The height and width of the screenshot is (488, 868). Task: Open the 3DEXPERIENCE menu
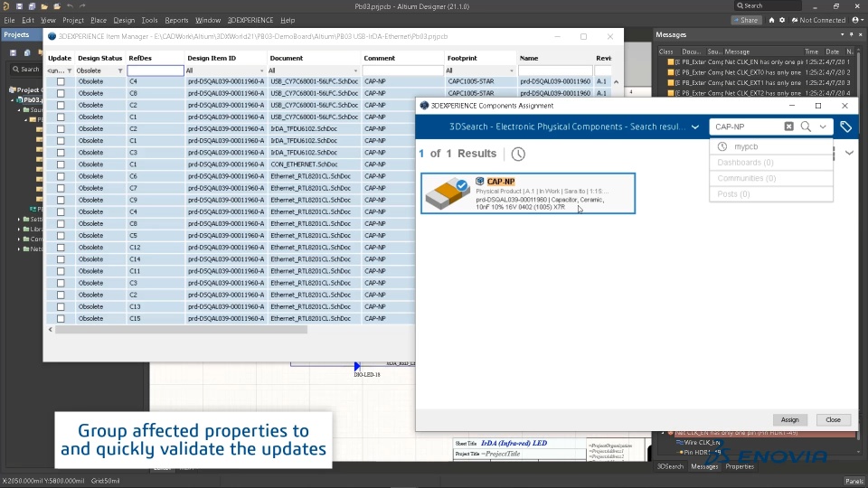[x=250, y=20]
